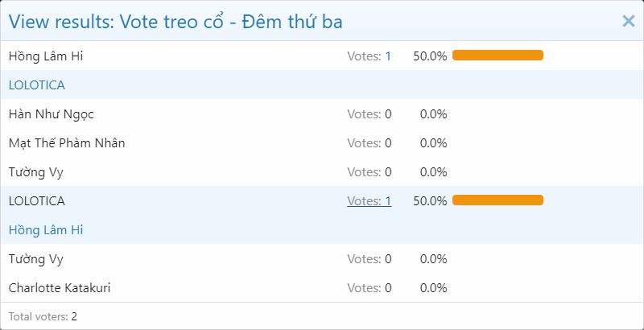Image resolution: width=644 pixels, height=330 pixels.
Task: Click the vote count for Mạt Thế Phàm Nhân
Action: coord(369,143)
